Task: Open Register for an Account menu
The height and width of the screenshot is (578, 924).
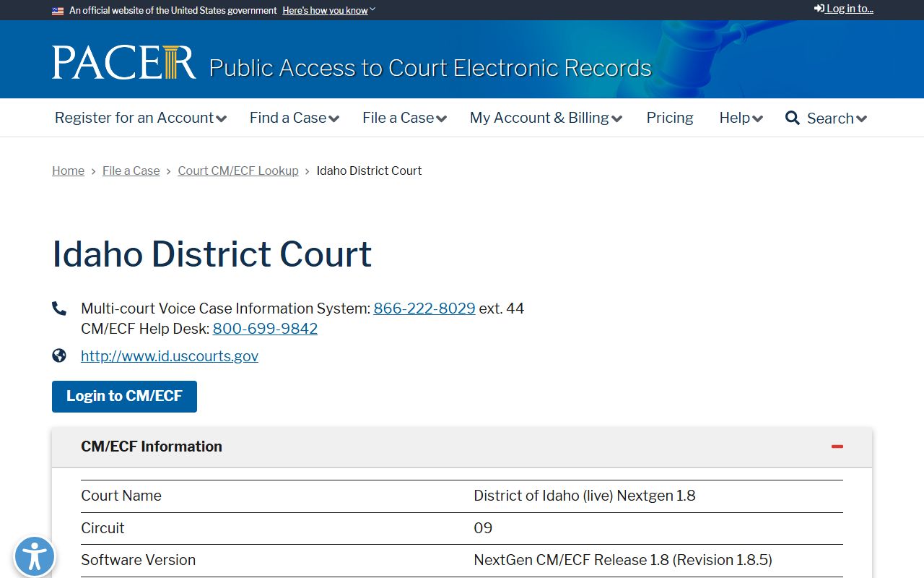Action: pos(141,118)
